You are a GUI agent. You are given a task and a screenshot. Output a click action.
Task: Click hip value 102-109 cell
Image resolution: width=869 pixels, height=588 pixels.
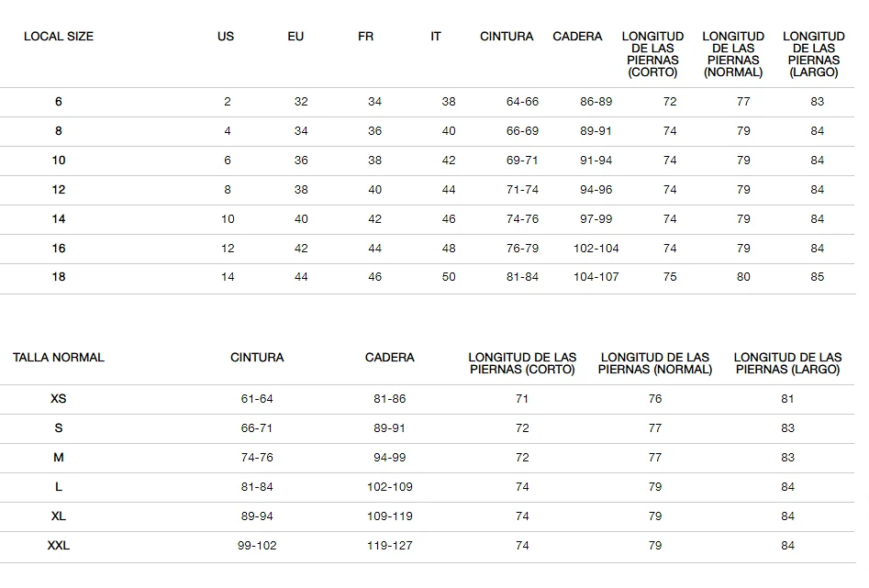coord(390,486)
